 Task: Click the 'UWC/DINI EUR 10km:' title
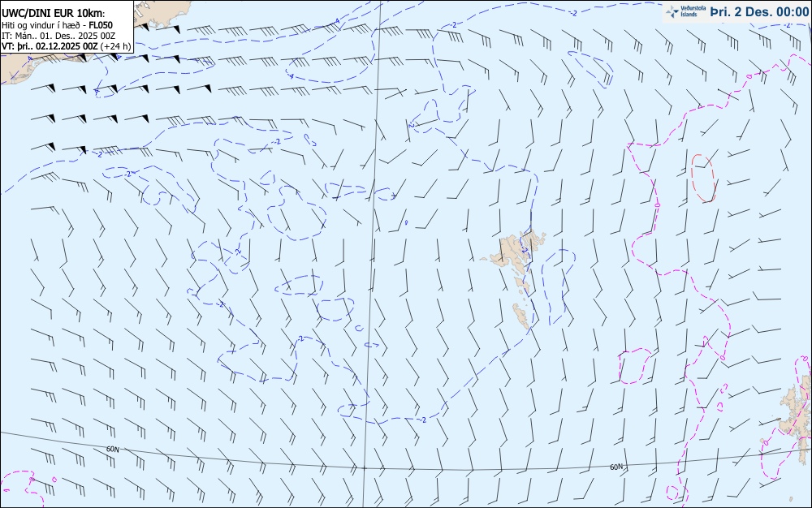coord(53,14)
